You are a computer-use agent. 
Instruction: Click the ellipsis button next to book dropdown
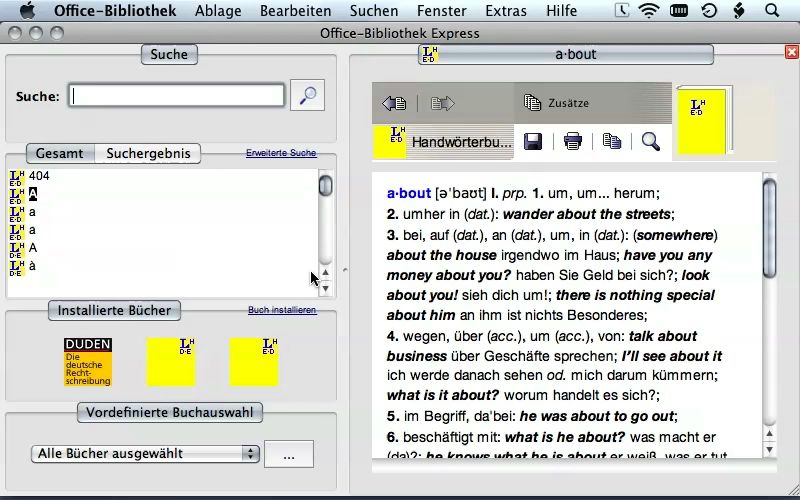(289, 454)
